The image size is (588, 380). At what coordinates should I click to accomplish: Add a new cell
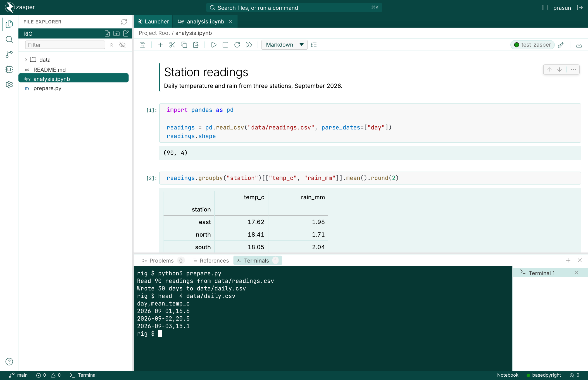[160, 45]
